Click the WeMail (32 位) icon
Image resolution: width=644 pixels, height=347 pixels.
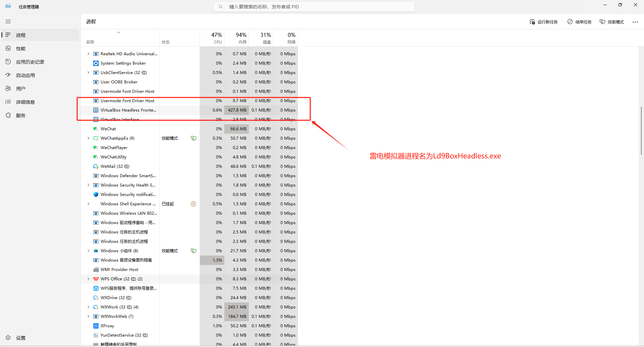(x=96, y=166)
